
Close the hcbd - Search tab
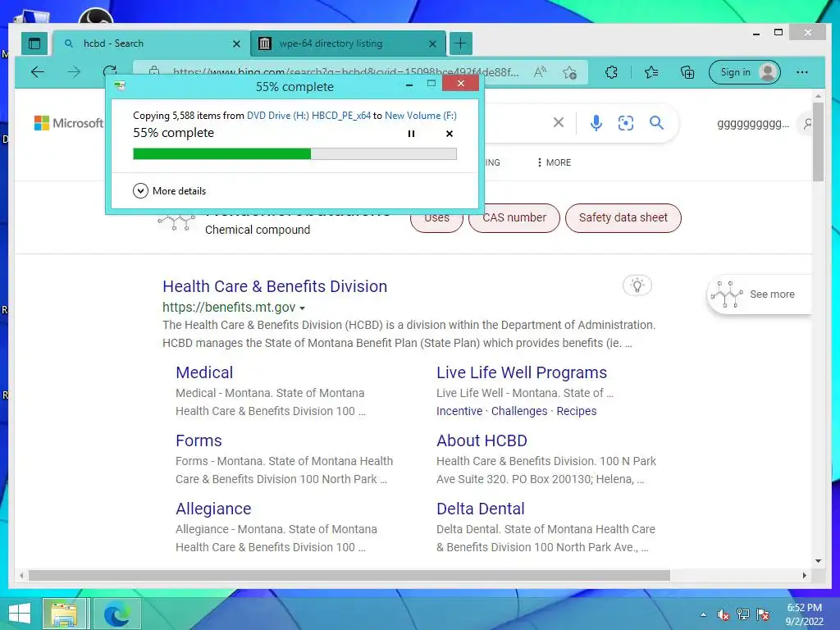[236, 44]
